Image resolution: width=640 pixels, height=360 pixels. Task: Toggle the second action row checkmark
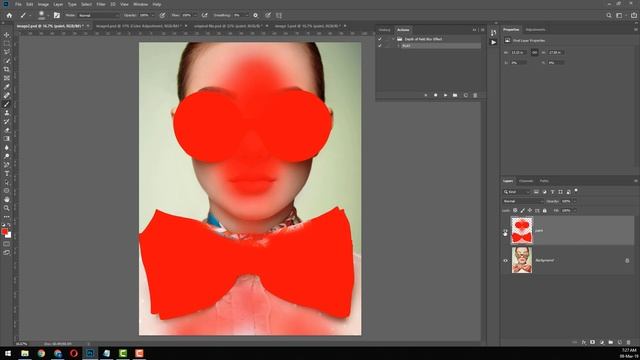click(x=380, y=46)
